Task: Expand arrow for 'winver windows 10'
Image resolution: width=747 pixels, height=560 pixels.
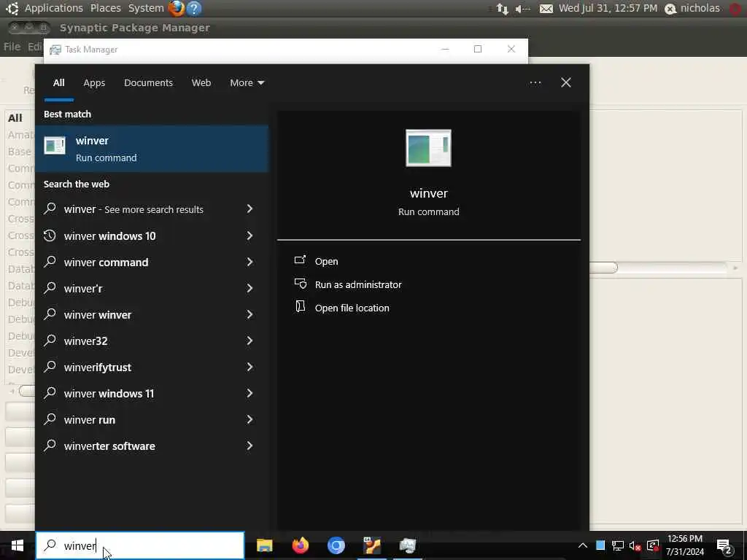Action: pyautogui.click(x=249, y=236)
